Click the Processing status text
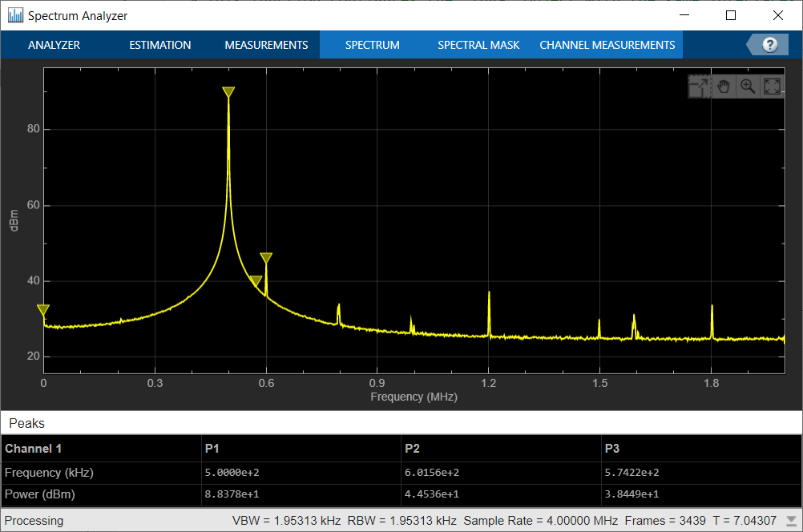The width and height of the screenshot is (803, 532). [x=34, y=521]
